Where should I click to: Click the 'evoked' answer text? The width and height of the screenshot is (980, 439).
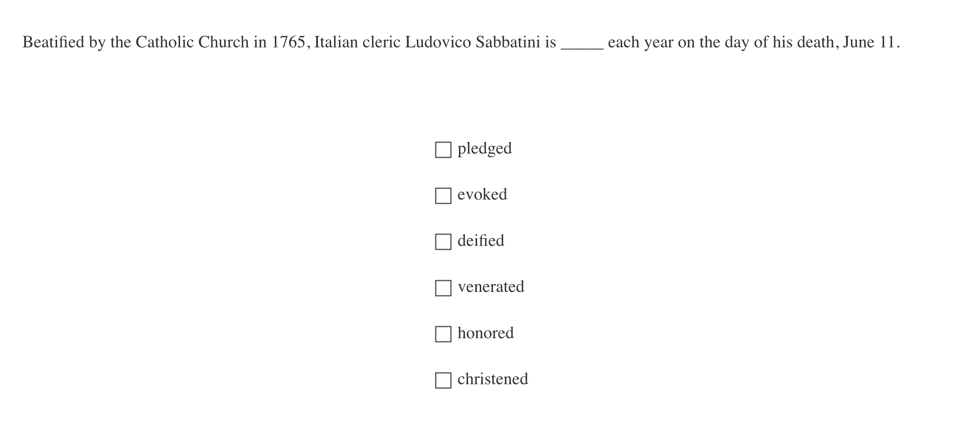[482, 194]
